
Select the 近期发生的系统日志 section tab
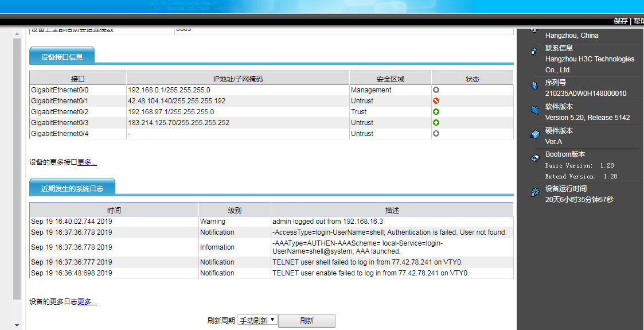[72, 189]
